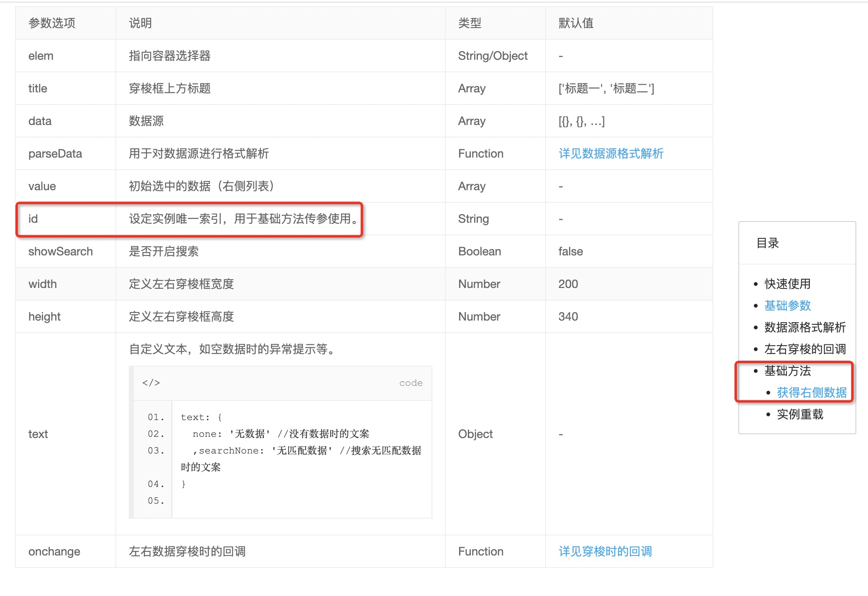Select the title parameter cell

pyautogui.click(x=66, y=88)
